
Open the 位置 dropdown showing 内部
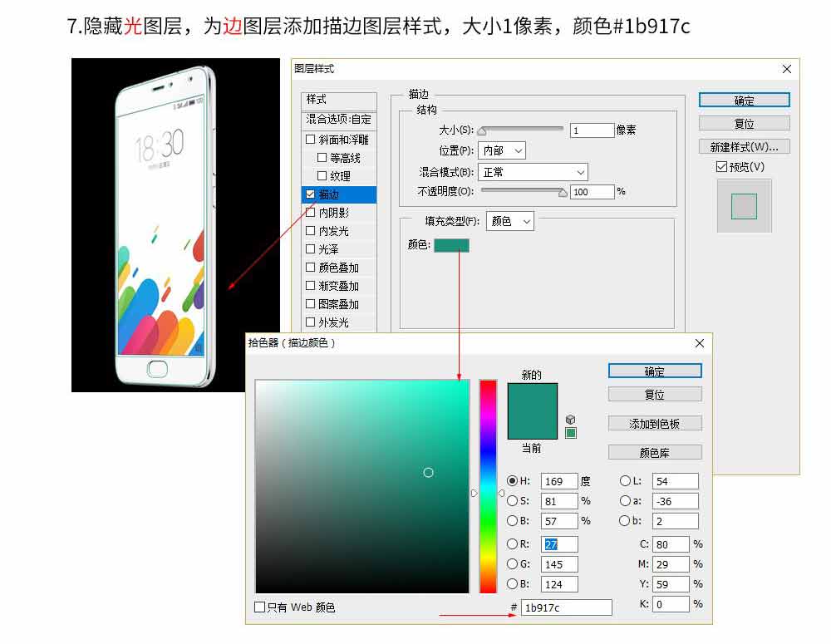coord(501,150)
